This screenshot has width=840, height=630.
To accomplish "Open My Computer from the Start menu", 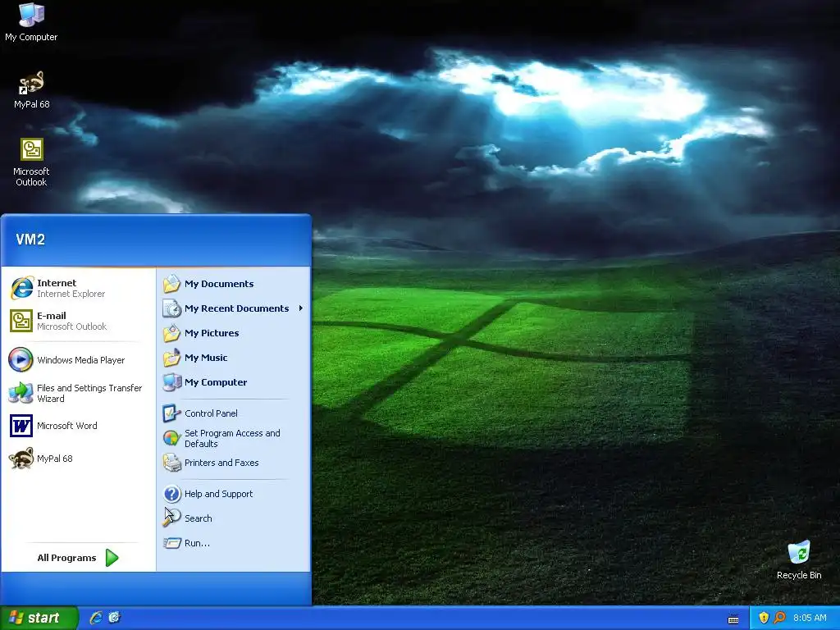I will (234, 382).
